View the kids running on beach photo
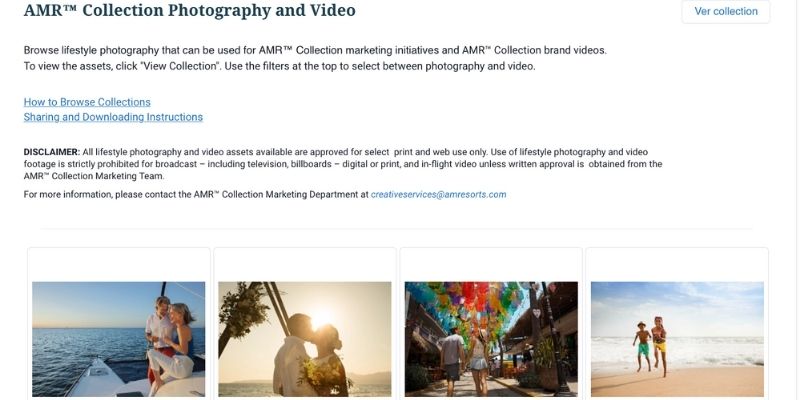Screen dimensions: 800x400 pyautogui.click(x=677, y=338)
